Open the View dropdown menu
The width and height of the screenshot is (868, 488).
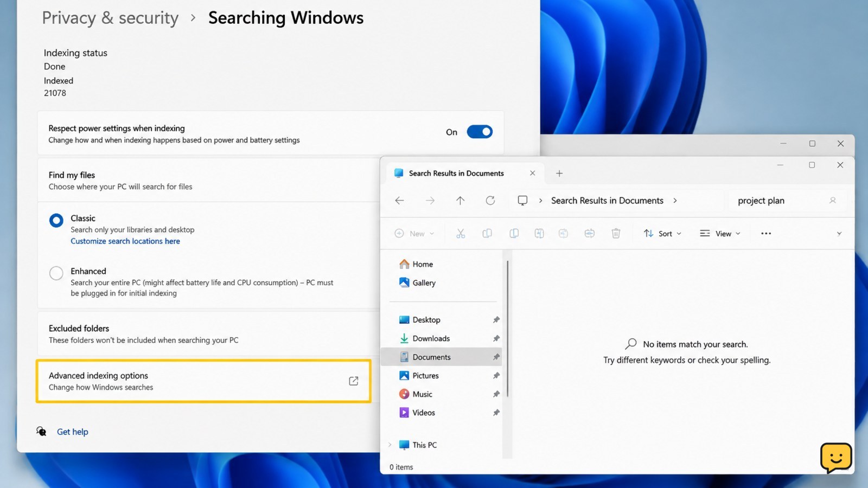[x=720, y=233]
